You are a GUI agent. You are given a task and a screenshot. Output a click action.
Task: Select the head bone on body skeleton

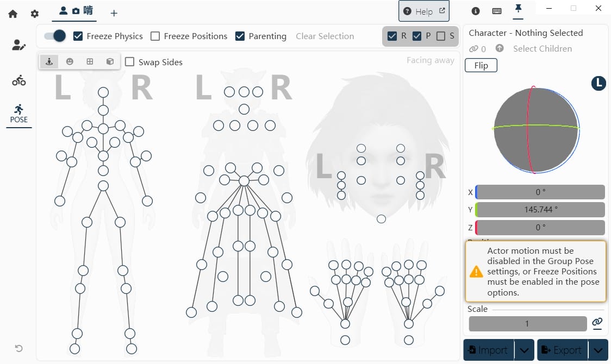(x=103, y=92)
